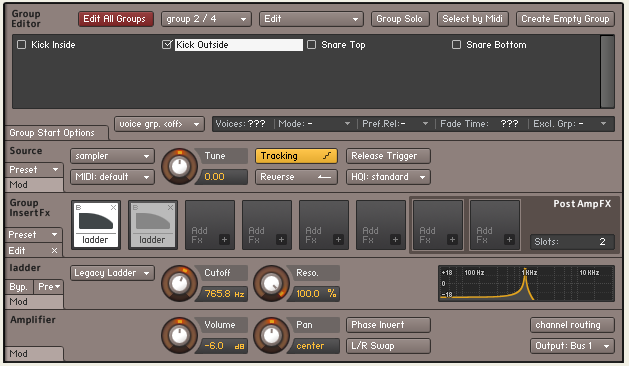Image resolution: width=629 pixels, height=366 pixels.
Task: Add an effect in the third insert slot
Action: [210, 225]
